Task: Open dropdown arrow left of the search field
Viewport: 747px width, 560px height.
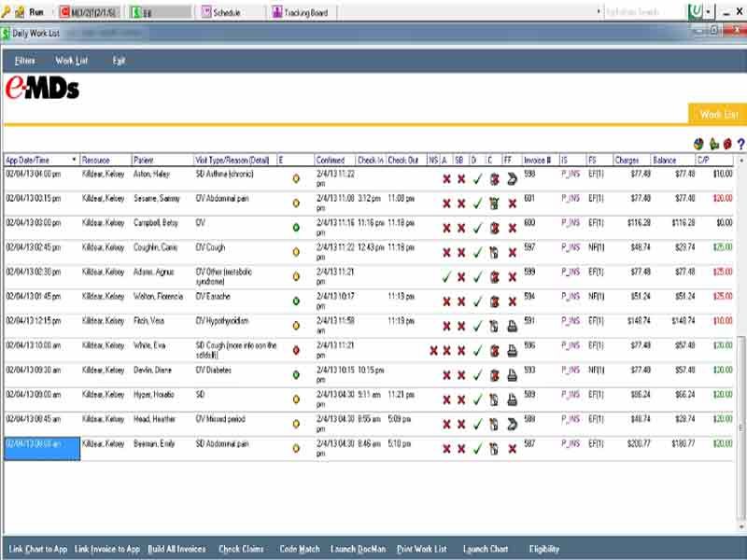Action: 599,12
